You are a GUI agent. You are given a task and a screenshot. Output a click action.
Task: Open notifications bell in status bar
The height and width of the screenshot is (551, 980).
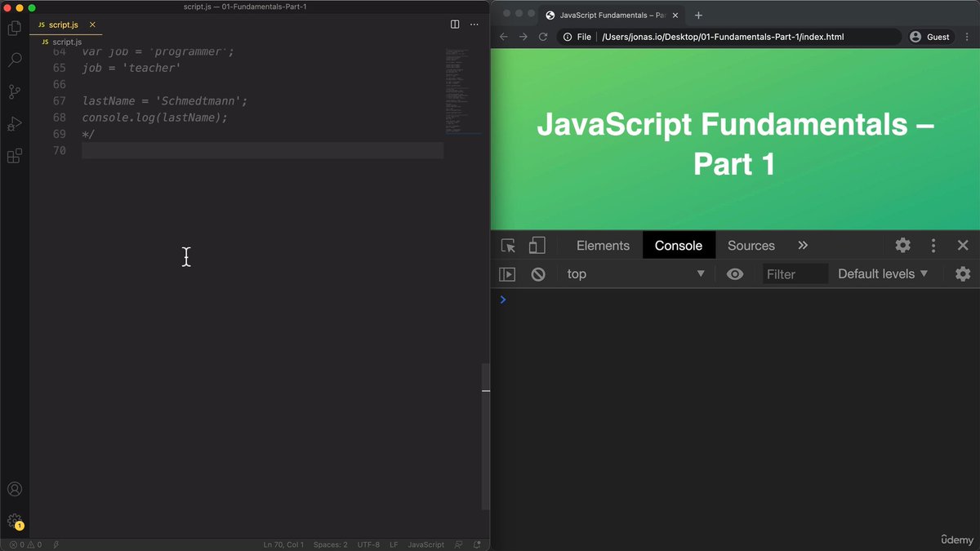[x=476, y=544]
